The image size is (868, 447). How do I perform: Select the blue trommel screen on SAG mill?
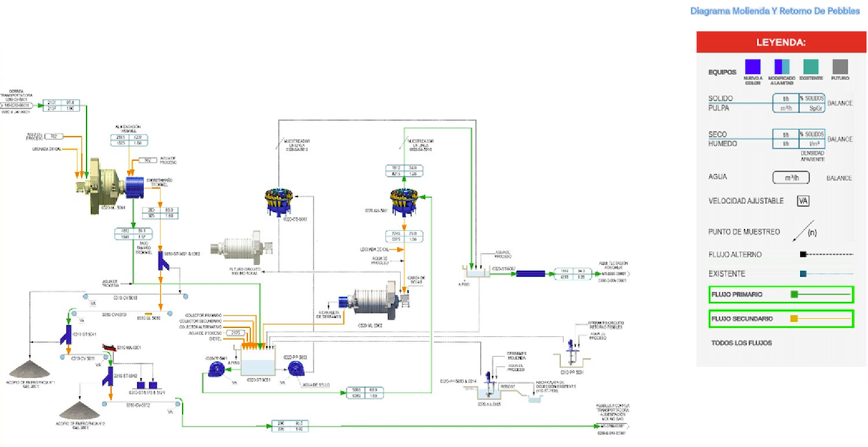(x=135, y=188)
